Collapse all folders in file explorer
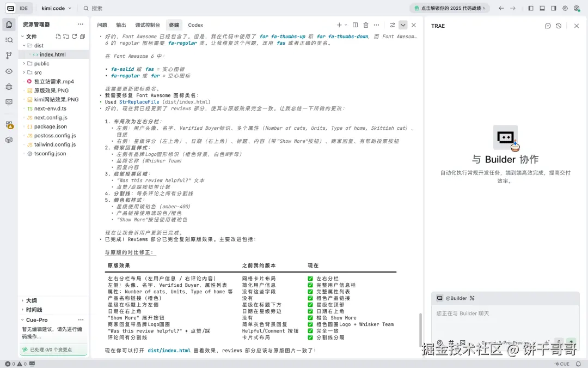588x368 pixels. pos(83,37)
